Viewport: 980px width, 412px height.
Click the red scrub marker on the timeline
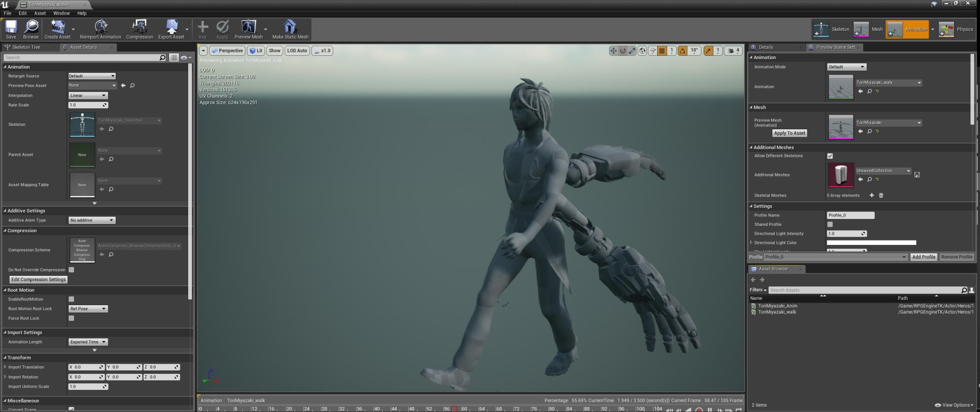[x=454, y=409]
